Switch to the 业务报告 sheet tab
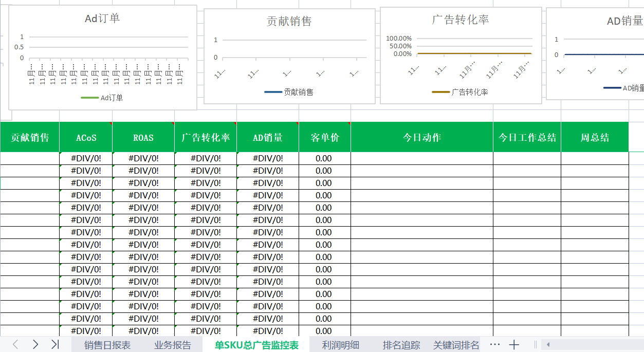644x352 pixels. pos(173,345)
